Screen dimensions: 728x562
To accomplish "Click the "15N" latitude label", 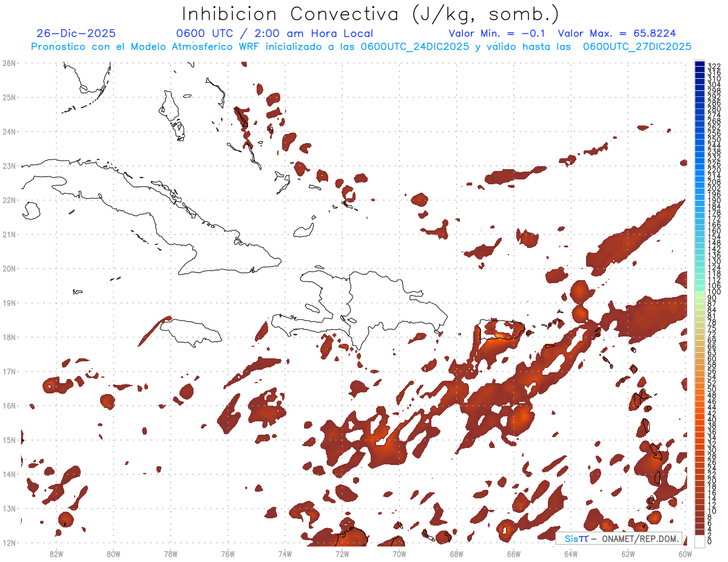I will click(9, 440).
